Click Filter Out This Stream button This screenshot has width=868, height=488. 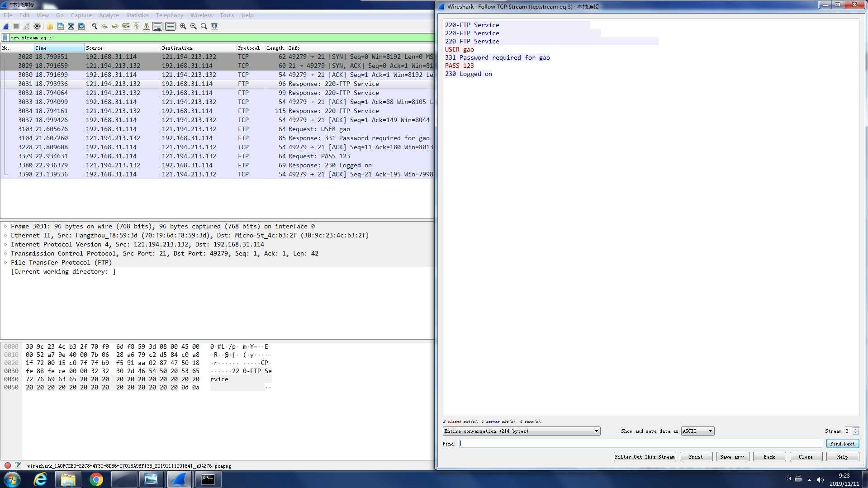coord(645,457)
